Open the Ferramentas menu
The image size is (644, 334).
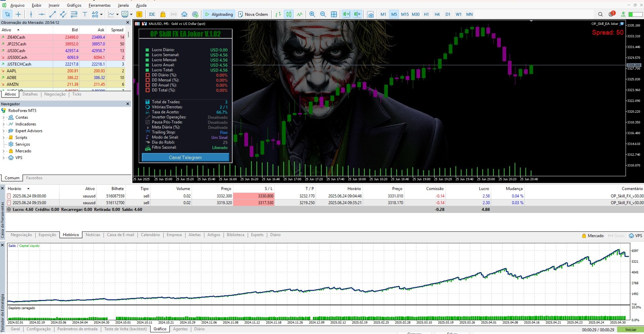click(x=99, y=5)
